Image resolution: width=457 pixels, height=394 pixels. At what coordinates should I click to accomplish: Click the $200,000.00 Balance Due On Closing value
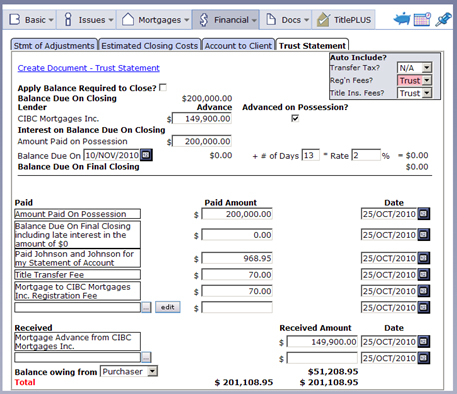[207, 98]
